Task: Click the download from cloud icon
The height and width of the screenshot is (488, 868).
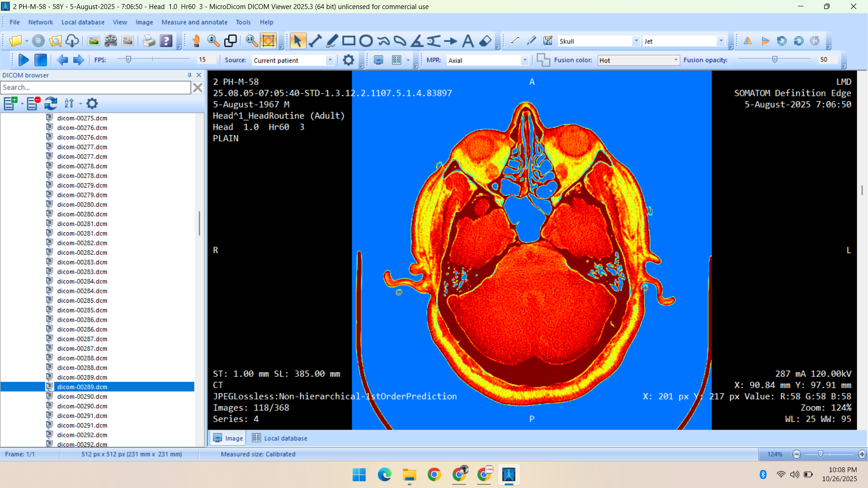Action: (x=72, y=41)
